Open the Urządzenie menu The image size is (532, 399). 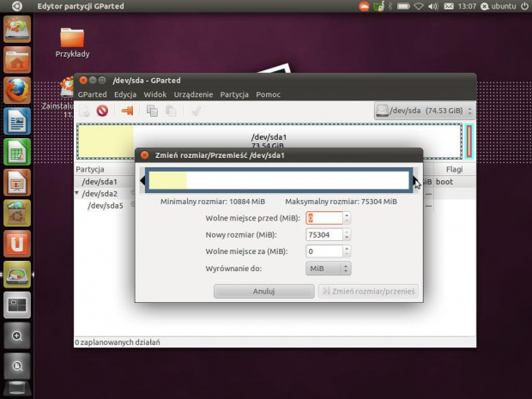tap(193, 94)
